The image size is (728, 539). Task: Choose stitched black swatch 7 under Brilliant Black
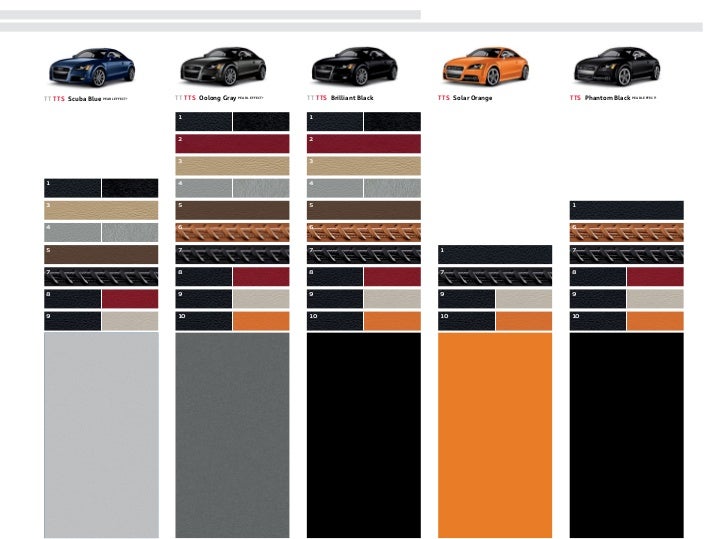pos(364,254)
